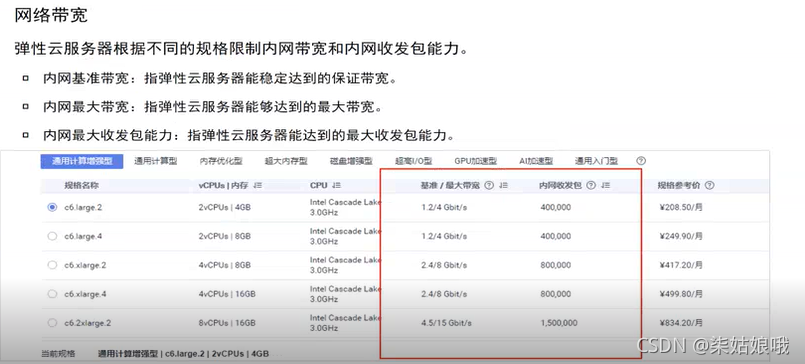Select the c6.xlarge.4 radio button
Image resolution: width=805 pixels, height=364 pixels.
(x=52, y=294)
